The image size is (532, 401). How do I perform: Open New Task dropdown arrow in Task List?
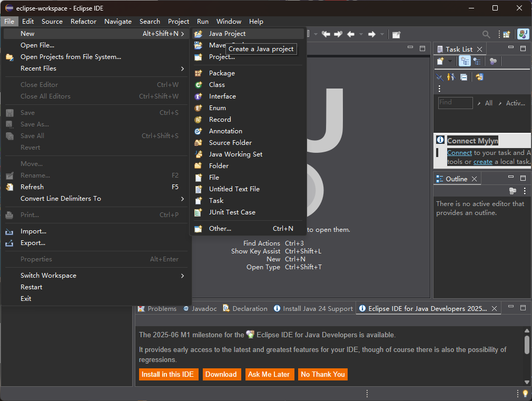pos(450,61)
